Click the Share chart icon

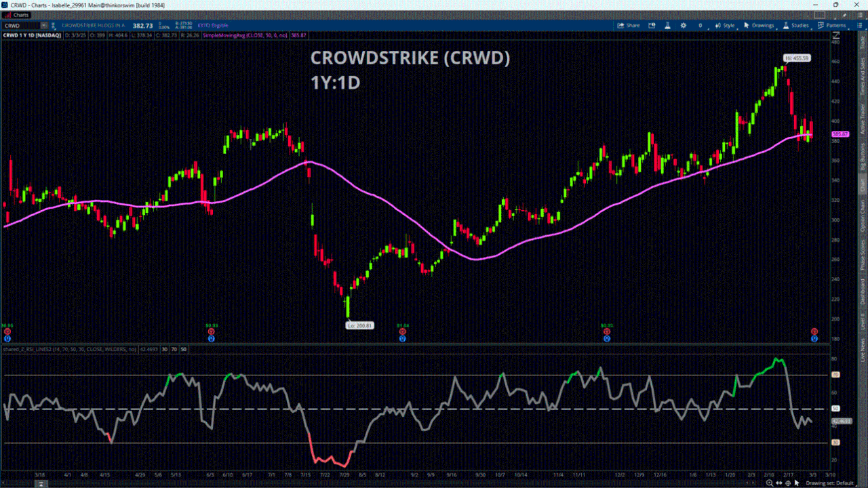tap(628, 26)
